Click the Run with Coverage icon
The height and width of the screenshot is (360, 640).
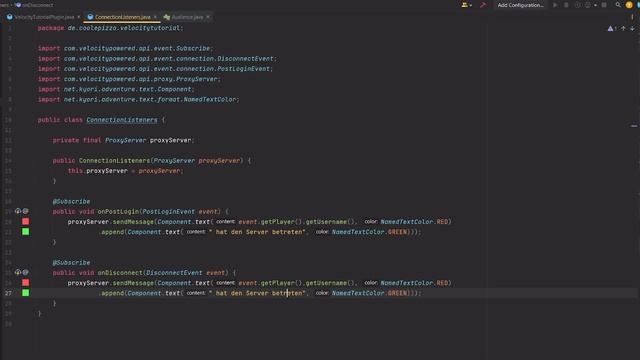(577, 5)
